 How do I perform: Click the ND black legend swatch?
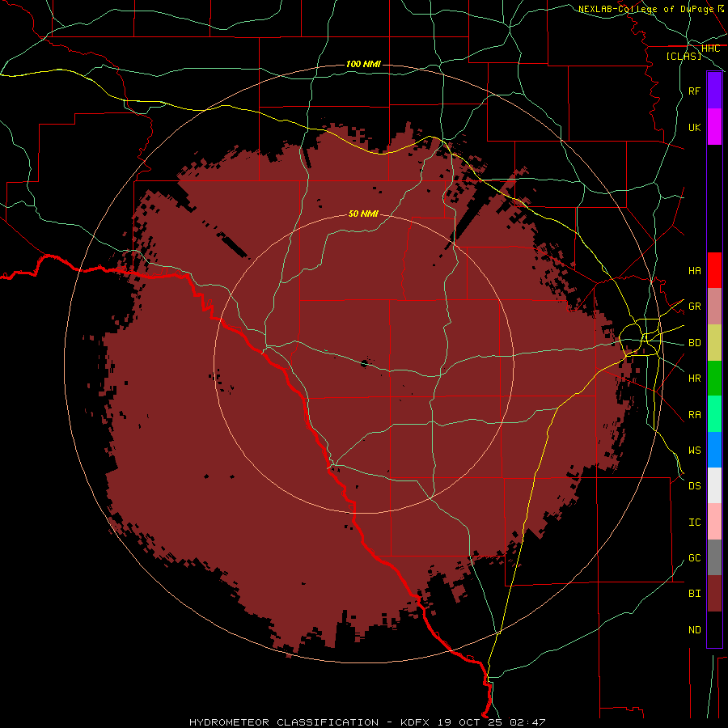coord(714,629)
